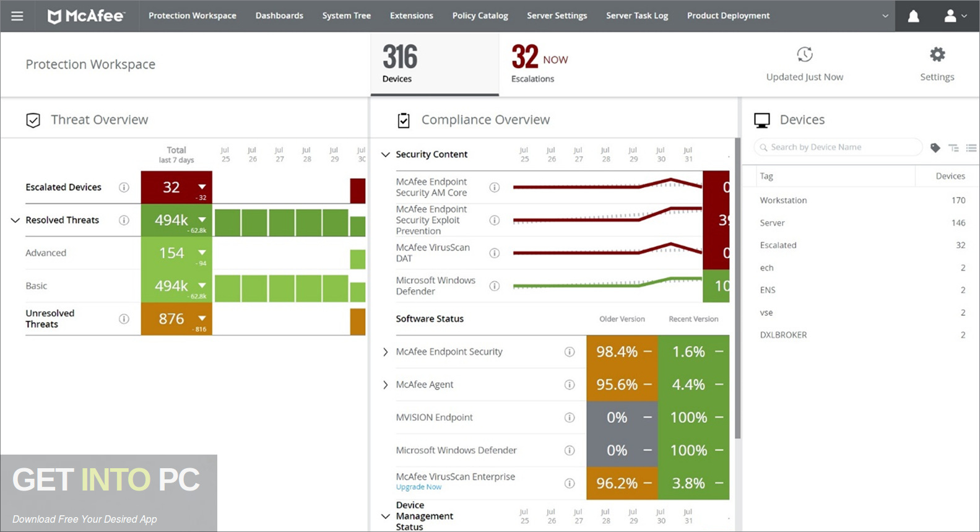Screen dimensions: 980x532
Task: Open Product Deployment
Action: [728, 16]
